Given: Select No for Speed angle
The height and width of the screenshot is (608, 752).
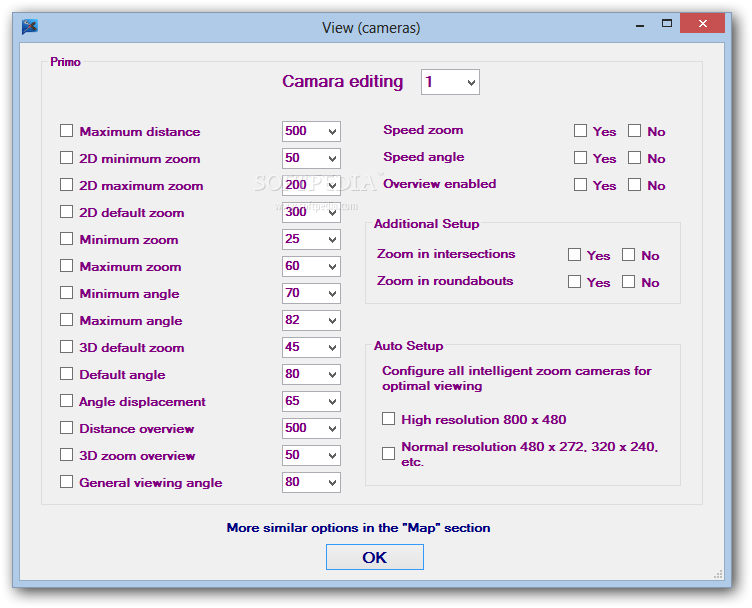Looking at the screenshot, I should pyautogui.click(x=634, y=157).
